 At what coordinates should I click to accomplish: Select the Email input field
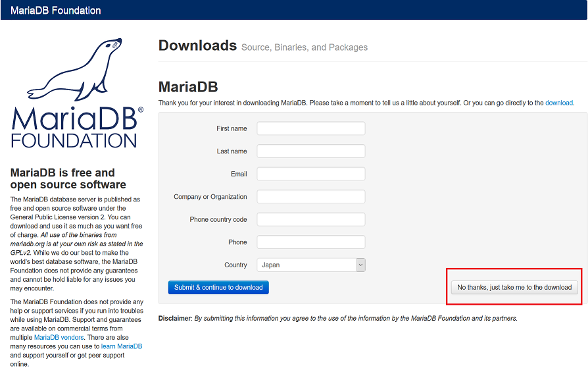coord(311,174)
